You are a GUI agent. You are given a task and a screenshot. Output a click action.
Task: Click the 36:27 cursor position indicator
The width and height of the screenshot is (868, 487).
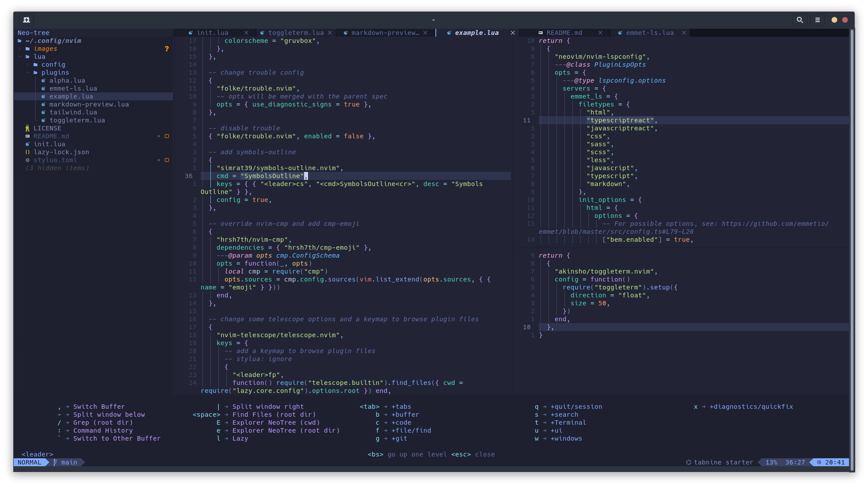795,462
